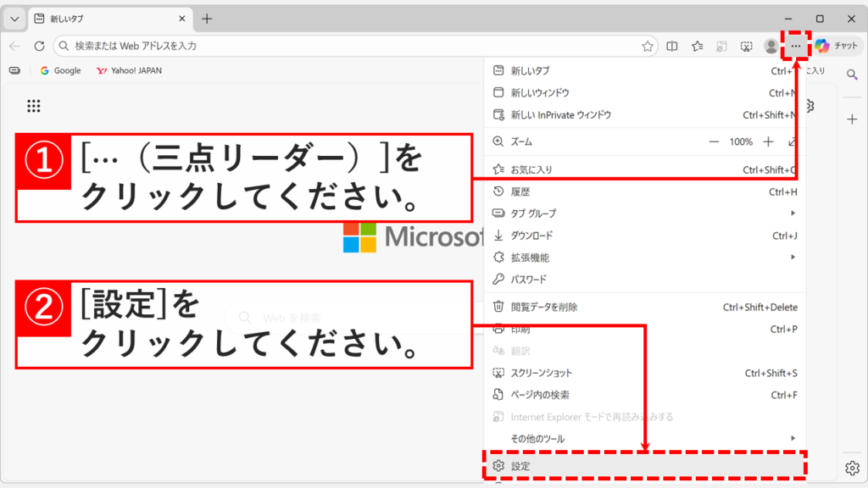The image size is (868, 488).
Task: Click the web capture scissors icon
Action: tap(747, 46)
